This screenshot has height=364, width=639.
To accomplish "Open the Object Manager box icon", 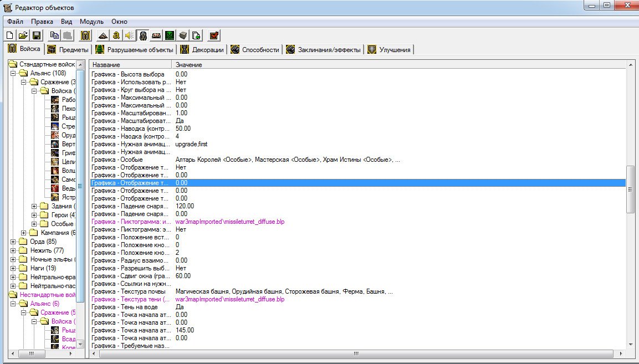I will click(183, 35).
